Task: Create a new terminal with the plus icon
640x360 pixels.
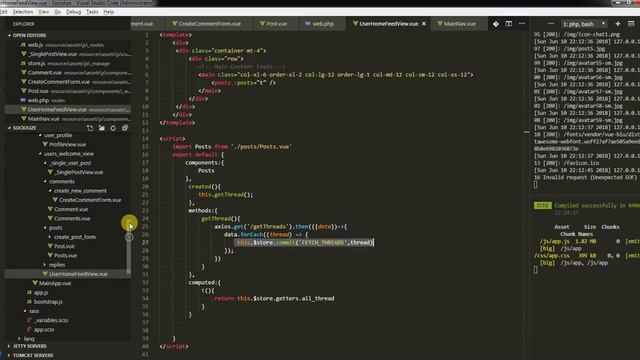Action: click(618, 24)
